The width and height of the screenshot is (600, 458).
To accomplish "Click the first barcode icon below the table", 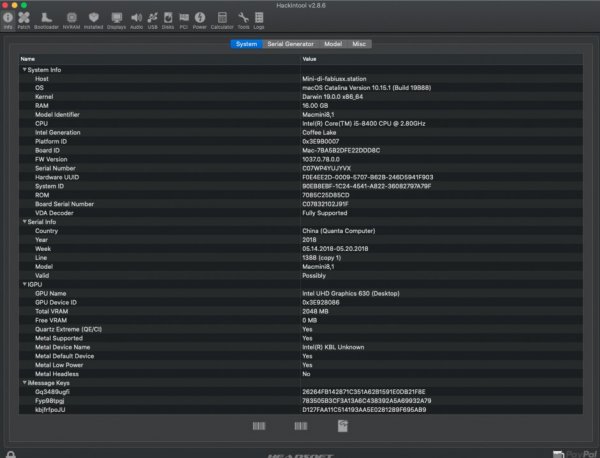I will [259, 426].
